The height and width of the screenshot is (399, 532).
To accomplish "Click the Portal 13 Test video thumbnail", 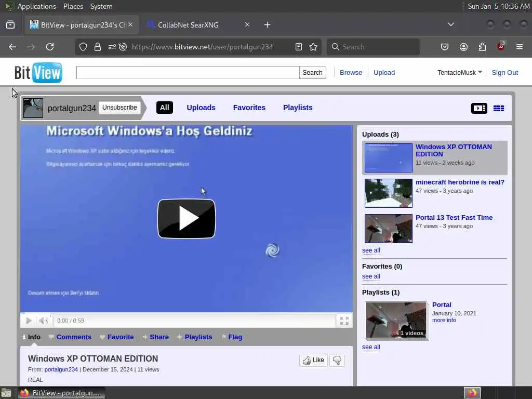I will point(389,229).
